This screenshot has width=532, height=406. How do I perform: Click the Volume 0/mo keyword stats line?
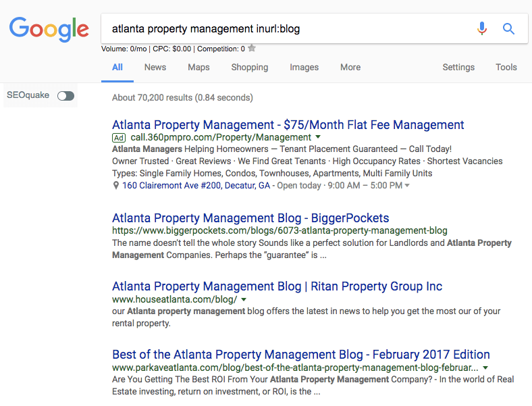[x=173, y=49]
